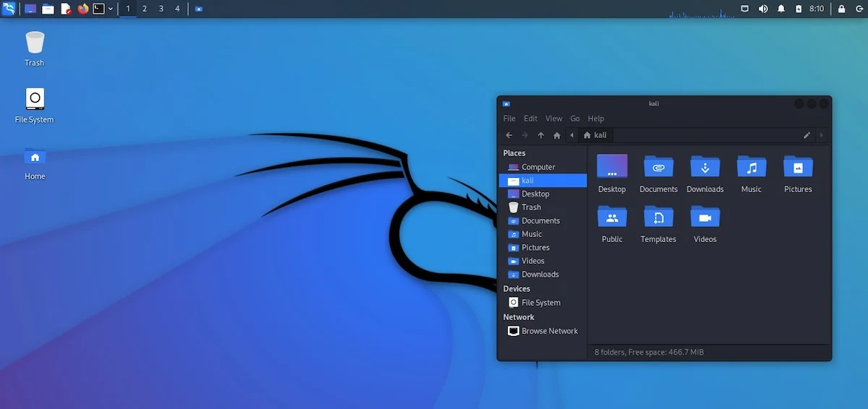Click the path bar left scroll arrow
The height and width of the screenshot is (409, 868).
pyautogui.click(x=572, y=135)
